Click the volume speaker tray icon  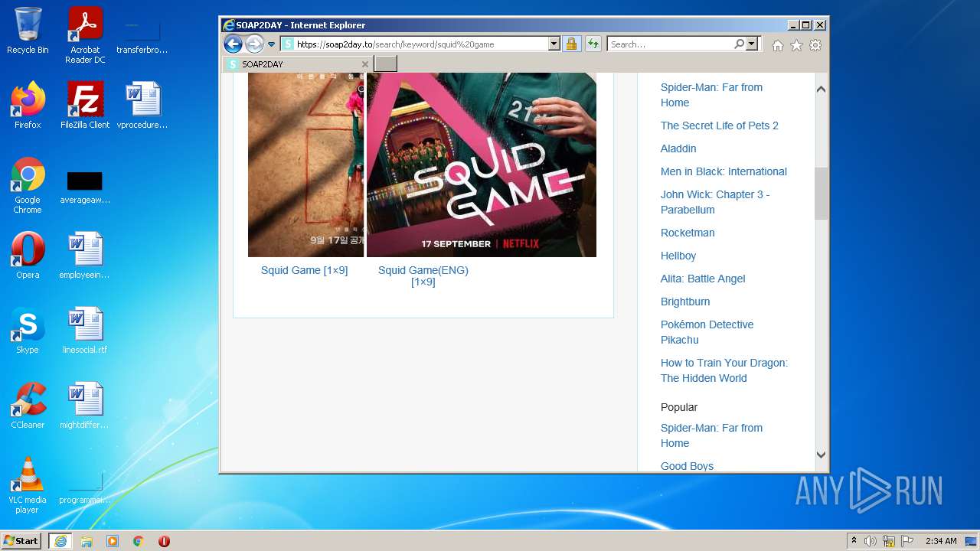871,541
